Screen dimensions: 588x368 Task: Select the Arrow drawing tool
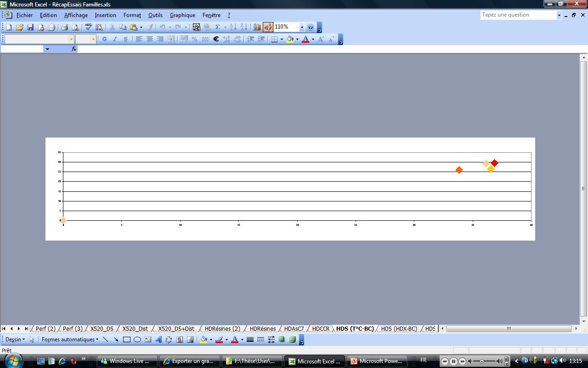(x=116, y=339)
